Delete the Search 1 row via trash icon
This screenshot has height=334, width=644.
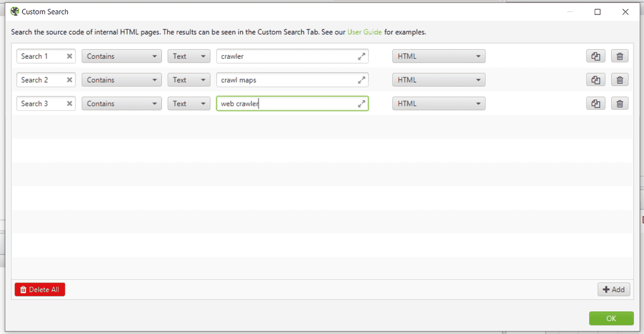619,56
